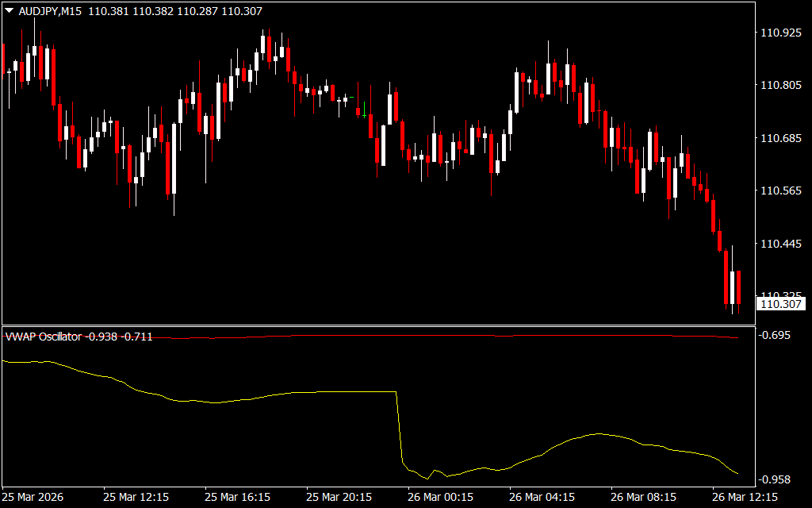
Task: Click the -0.695 oscillator scale value
Action: coord(776,336)
